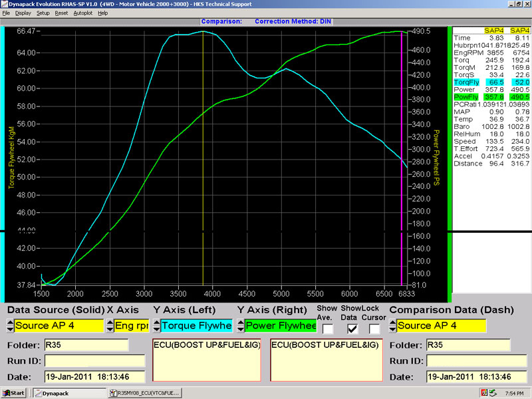This screenshot has height=399, width=532.
Task: Select the Y Axis (Right) Power Flywheel field
Action: (x=280, y=326)
